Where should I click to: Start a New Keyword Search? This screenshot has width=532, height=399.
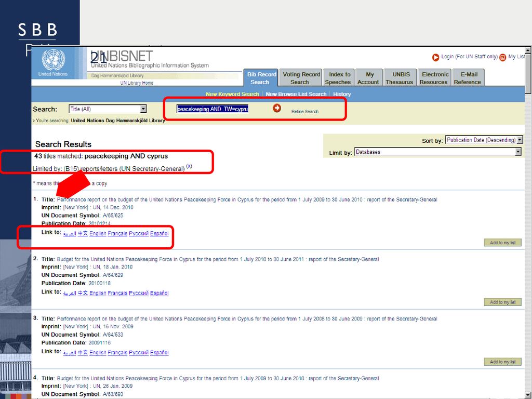click(232, 94)
